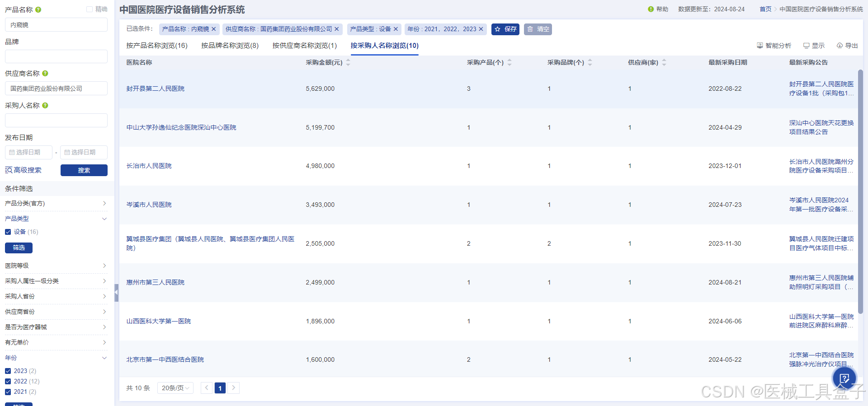Toggle the 精确 exact match checkbox
Viewport: 868px width, 406px height.
(x=90, y=9)
